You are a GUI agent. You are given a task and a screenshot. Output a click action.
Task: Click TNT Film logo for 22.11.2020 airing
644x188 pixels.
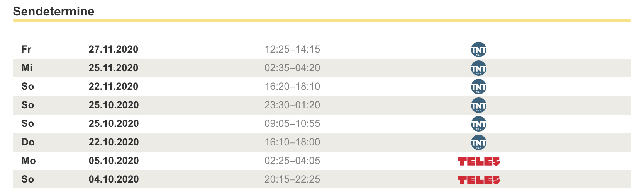coord(478,87)
